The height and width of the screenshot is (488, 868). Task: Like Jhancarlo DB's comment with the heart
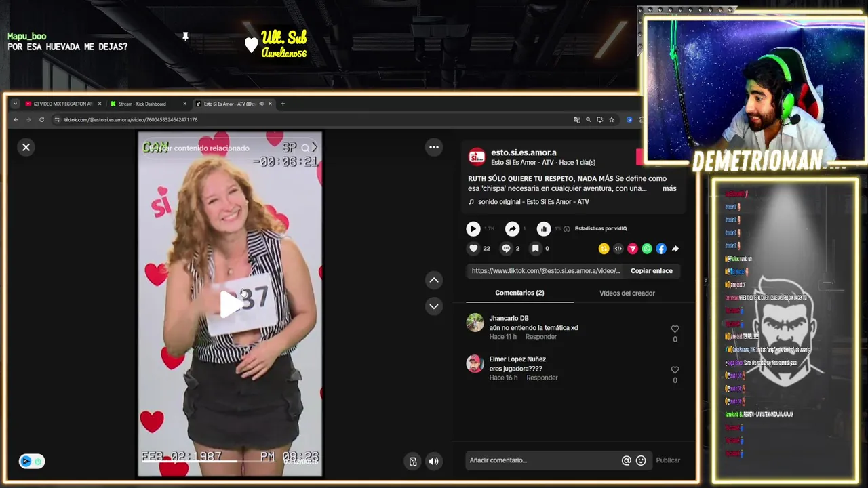(x=675, y=329)
